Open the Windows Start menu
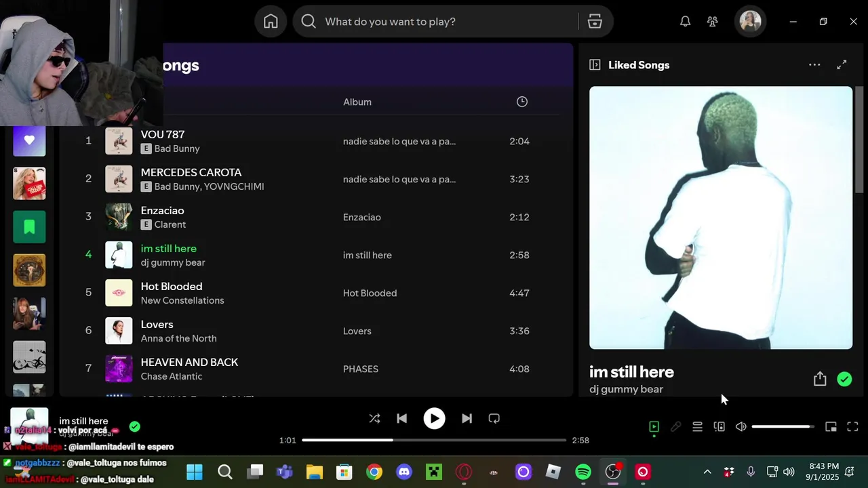Image resolution: width=868 pixels, height=488 pixels. pyautogui.click(x=195, y=472)
